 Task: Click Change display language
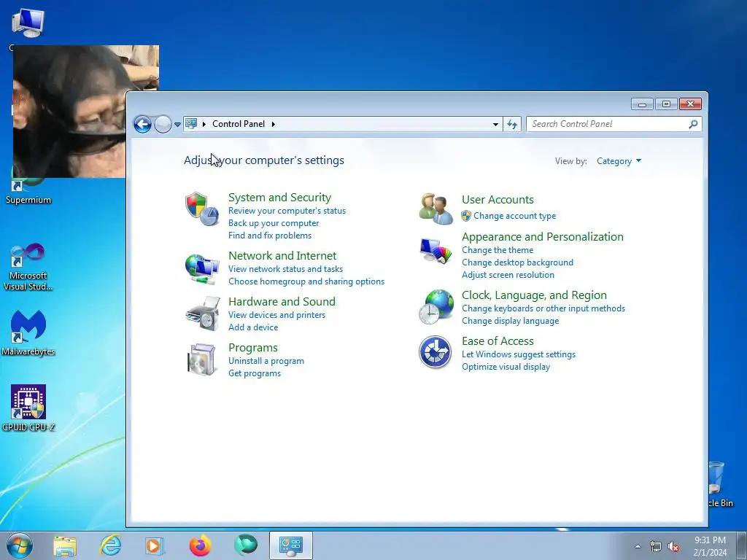click(510, 321)
